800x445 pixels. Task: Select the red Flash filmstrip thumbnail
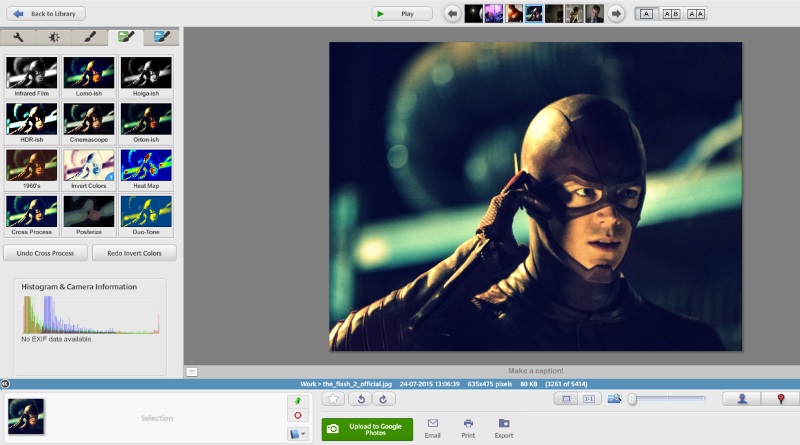tap(514, 14)
